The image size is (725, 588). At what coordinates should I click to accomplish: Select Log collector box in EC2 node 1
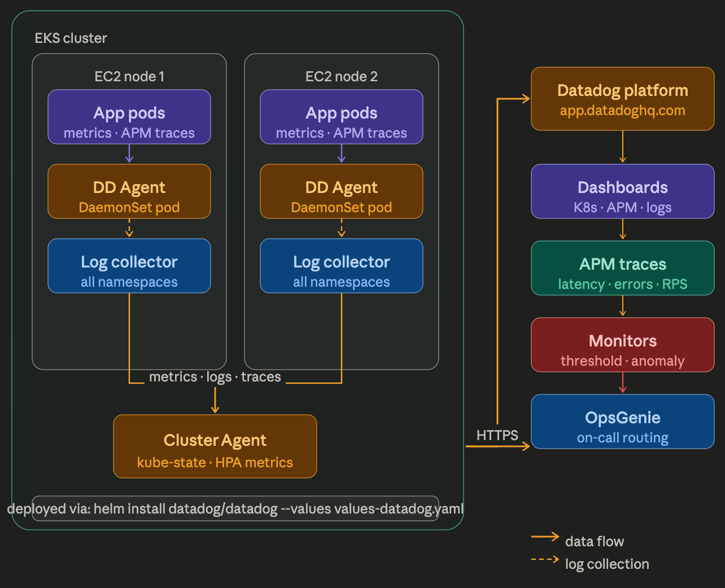click(x=129, y=266)
